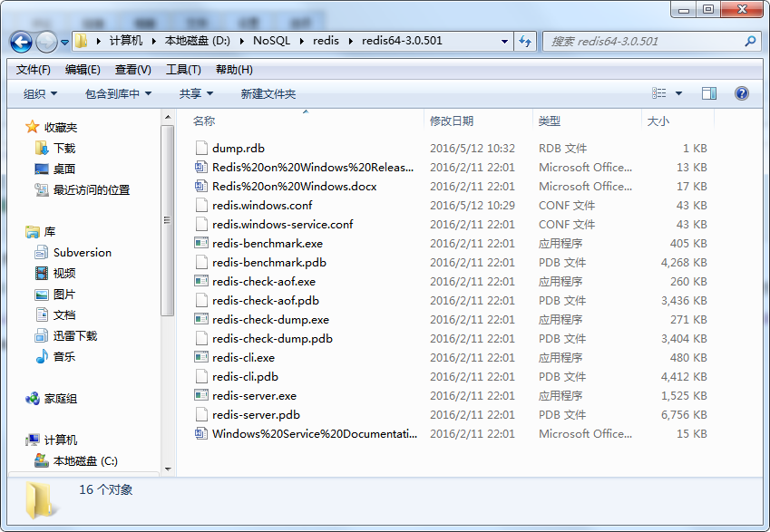Click the Forward navigation arrow
The image size is (770, 532).
pyautogui.click(x=46, y=42)
